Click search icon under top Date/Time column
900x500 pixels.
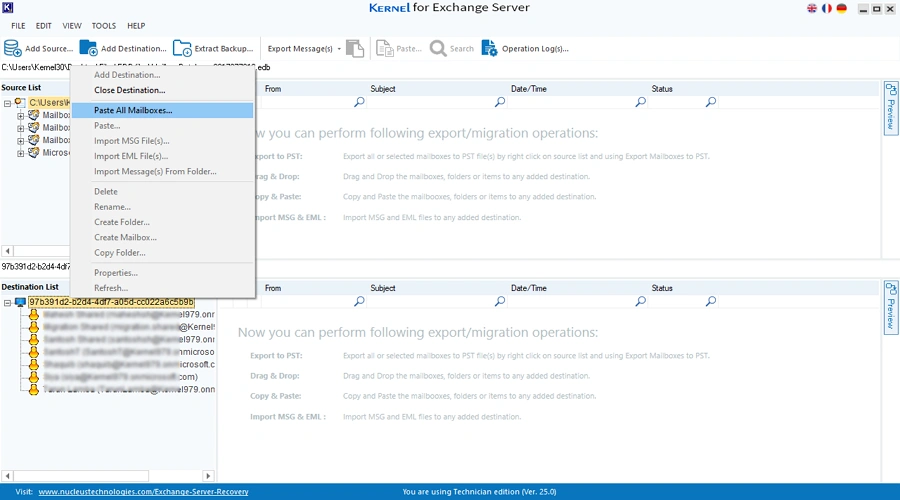(641, 102)
